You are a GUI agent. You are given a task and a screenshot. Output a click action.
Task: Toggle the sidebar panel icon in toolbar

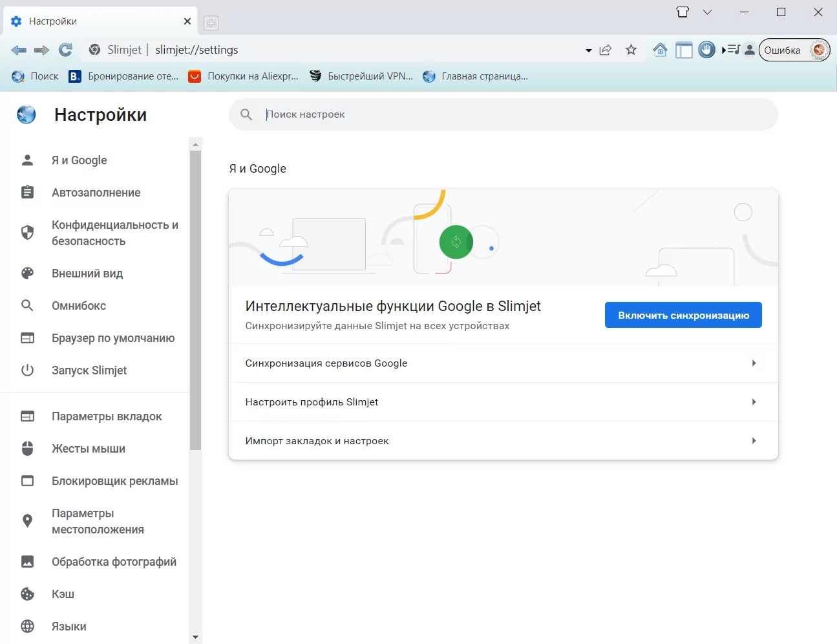[x=684, y=50]
